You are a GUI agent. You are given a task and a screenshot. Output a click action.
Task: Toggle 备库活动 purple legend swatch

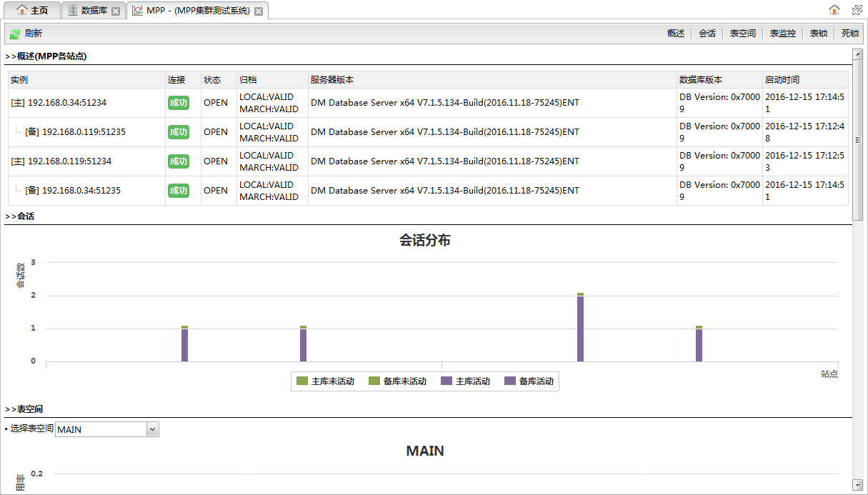tap(510, 381)
